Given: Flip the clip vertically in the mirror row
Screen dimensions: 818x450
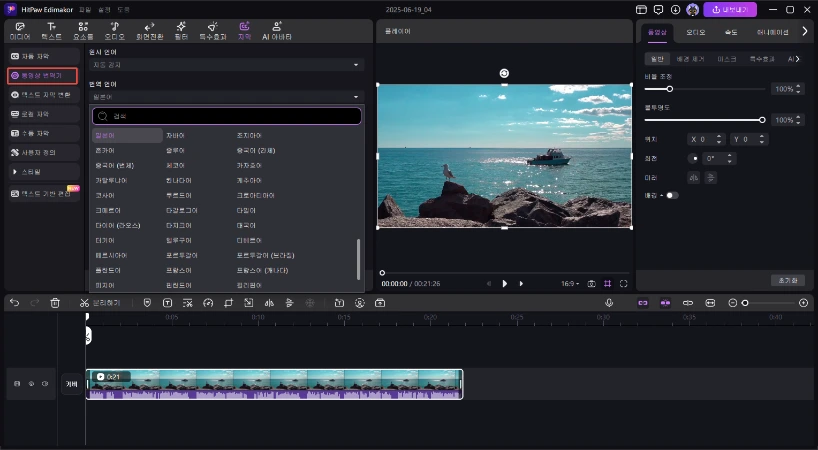Looking at the screenshot, I should (x=710, y=178).
